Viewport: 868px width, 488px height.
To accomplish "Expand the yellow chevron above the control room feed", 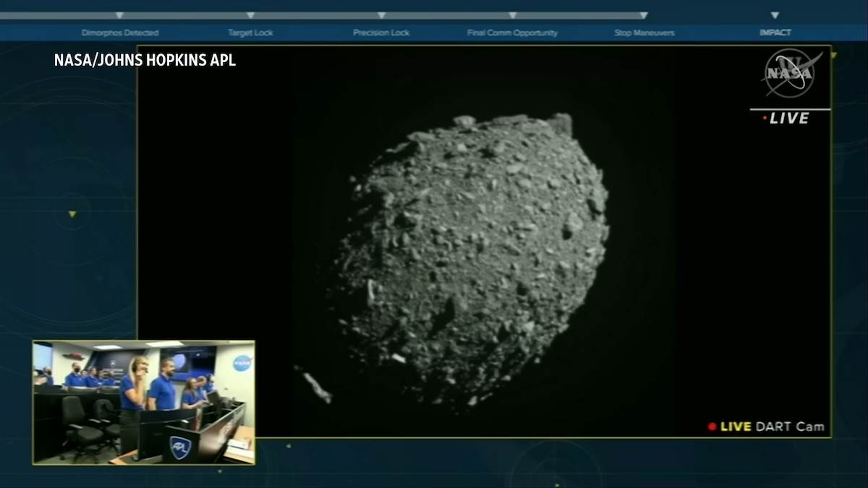I will pos(73,213).
